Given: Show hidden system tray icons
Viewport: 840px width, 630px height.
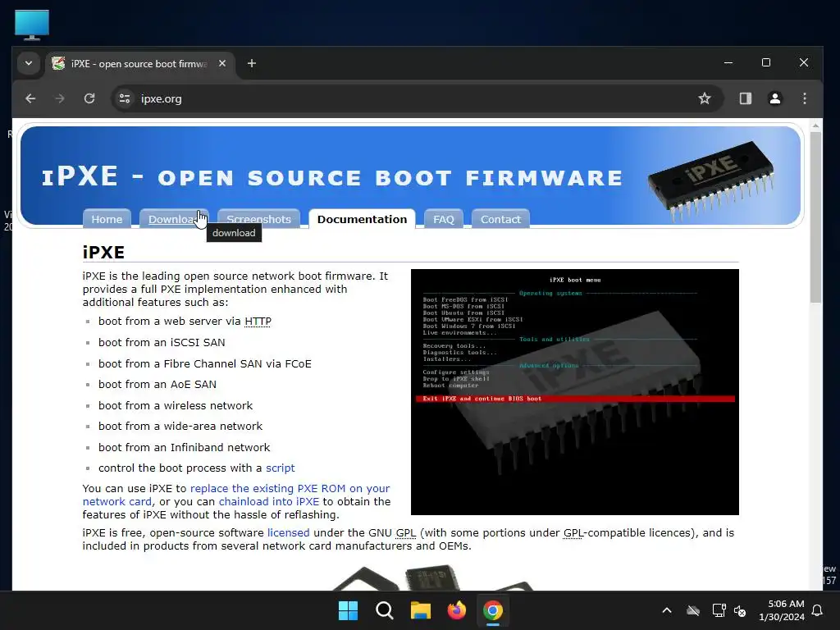Looking at the screenshot, I should (667, 610).
